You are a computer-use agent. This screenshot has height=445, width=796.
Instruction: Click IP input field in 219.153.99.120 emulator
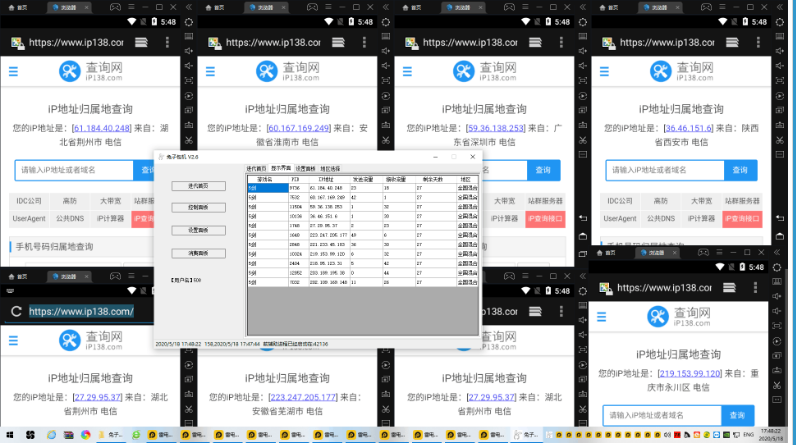tap(662, 415)
